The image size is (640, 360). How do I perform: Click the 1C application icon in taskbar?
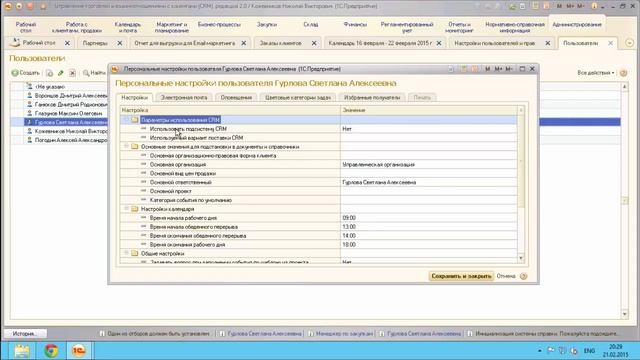point(79,351)
